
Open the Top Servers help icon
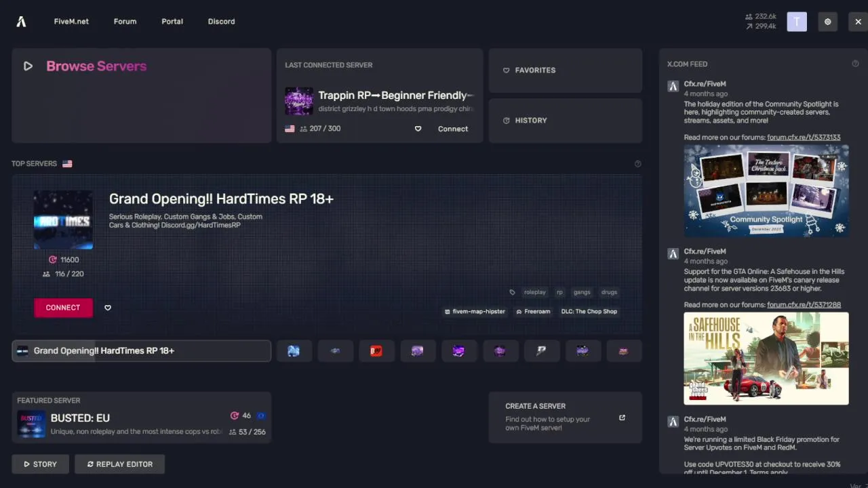pyautogui.click(x=637, y=163)
